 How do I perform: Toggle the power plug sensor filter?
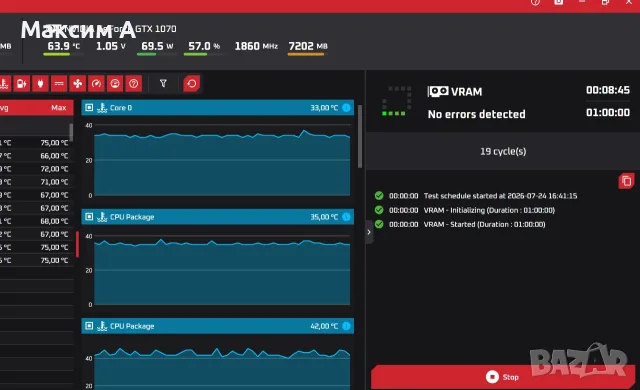(40, 84)
